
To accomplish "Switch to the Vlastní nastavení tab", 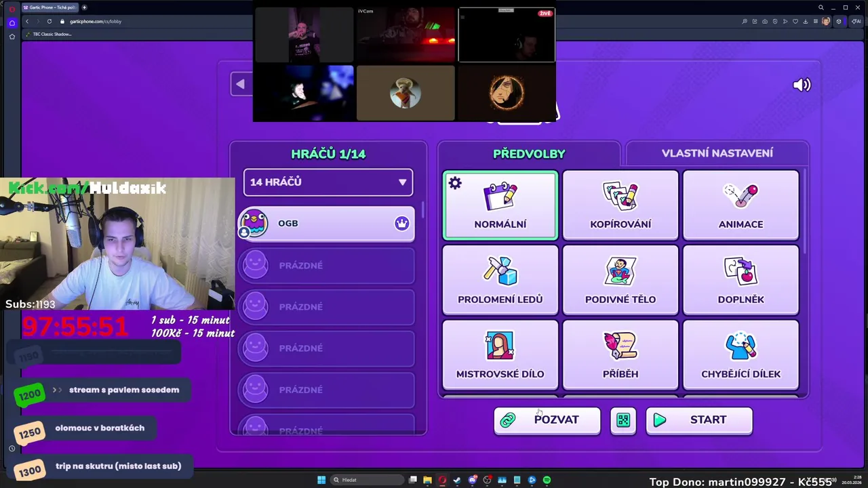I will [717, 153].
